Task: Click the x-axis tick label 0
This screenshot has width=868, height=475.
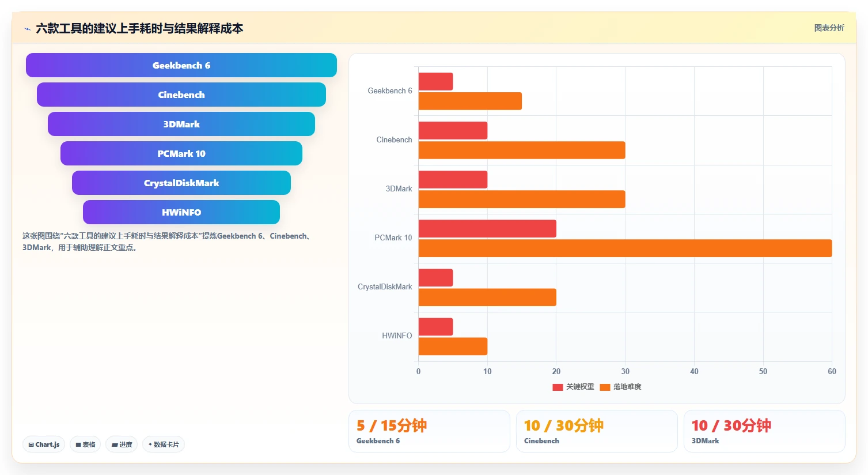Action: [419, 371]
